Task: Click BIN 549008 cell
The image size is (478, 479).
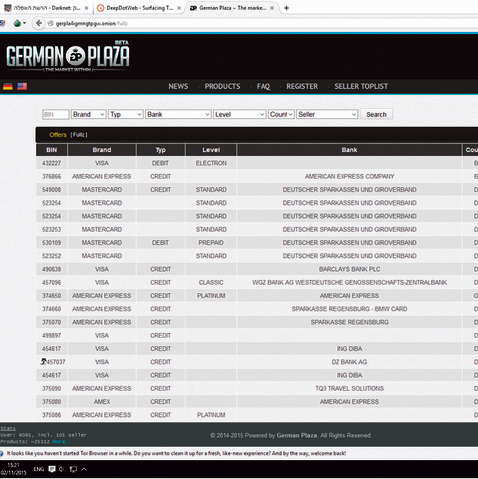Action: pyautogui.click(x=52, y=190)
